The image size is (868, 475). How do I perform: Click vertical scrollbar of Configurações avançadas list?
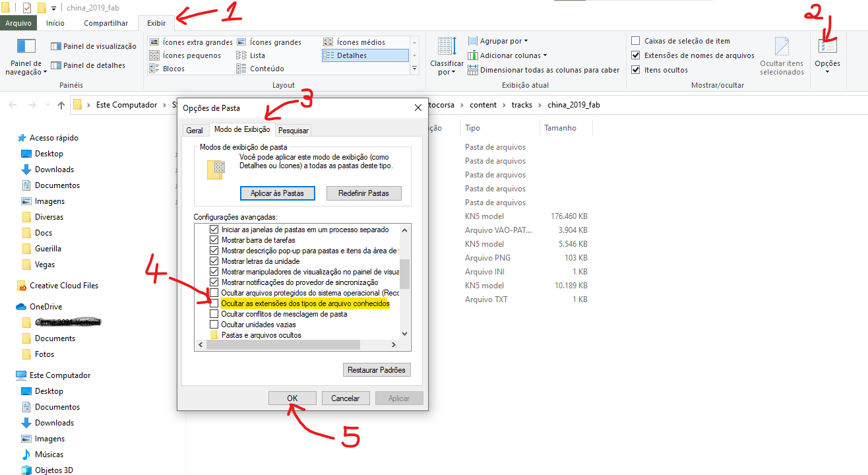[405, 273]
